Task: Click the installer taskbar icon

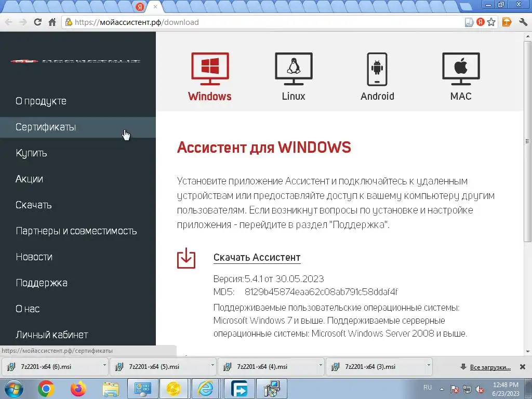Action: [x=272, y=389]
